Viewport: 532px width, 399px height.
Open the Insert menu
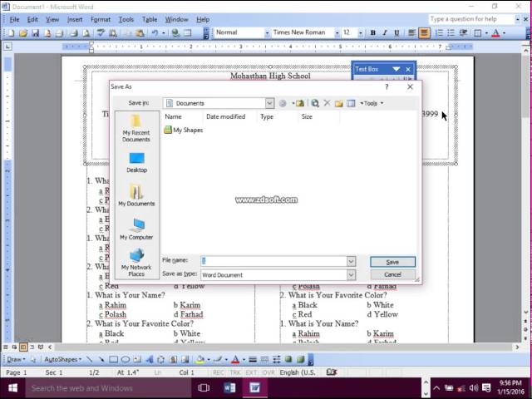click(x=75, y=20)
